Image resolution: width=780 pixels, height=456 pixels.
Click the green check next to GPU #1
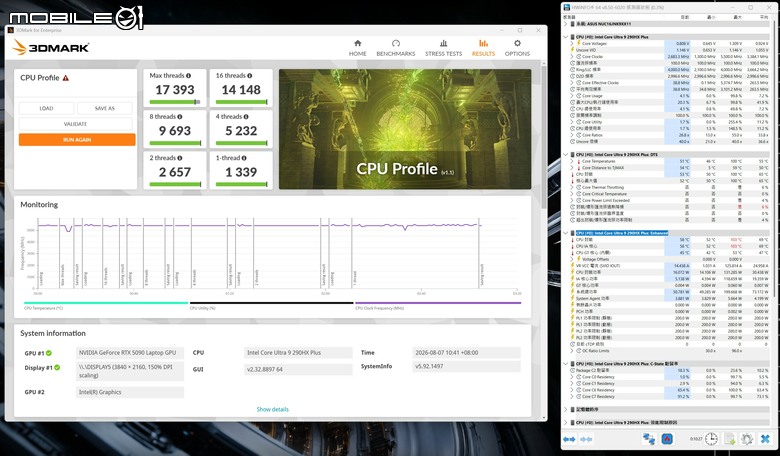tap(49, 353)
